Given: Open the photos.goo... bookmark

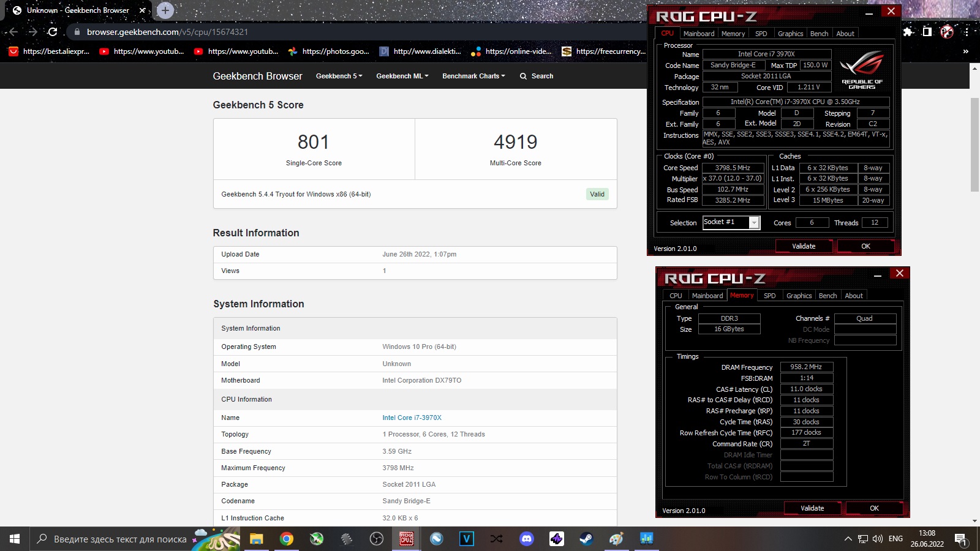Looking at the screenshot, I should coord(329,51).
